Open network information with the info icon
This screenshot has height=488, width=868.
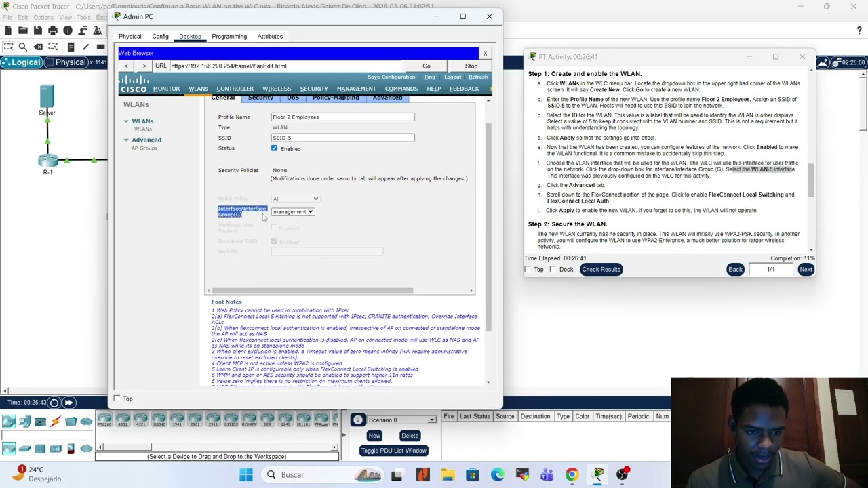click(68, 30)
